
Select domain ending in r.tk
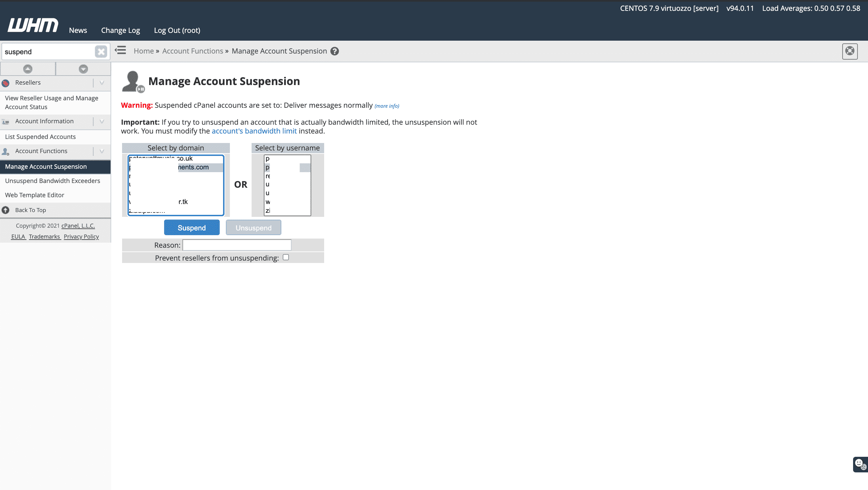click(x=176, y=202)
